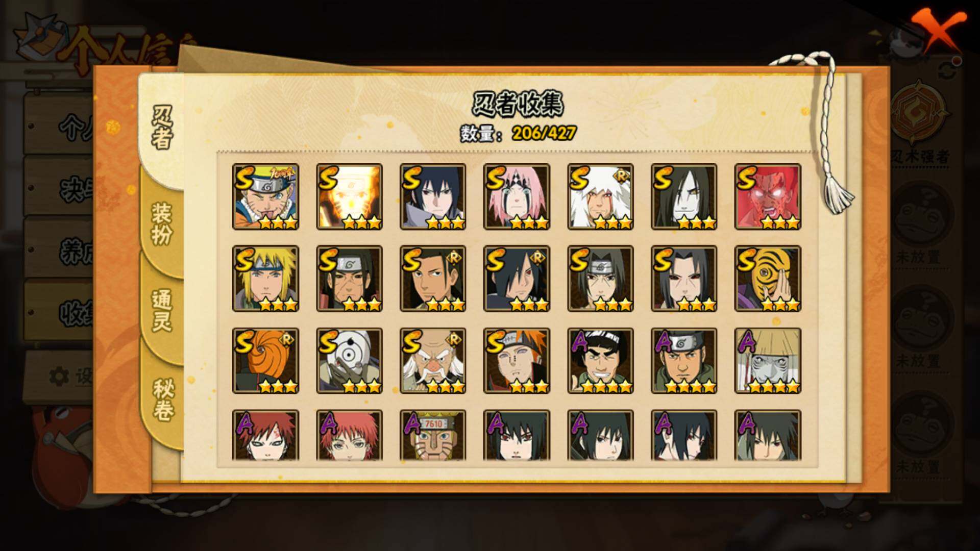Pick the red-haired Gaara A-rank card

(x=265, y=435)
